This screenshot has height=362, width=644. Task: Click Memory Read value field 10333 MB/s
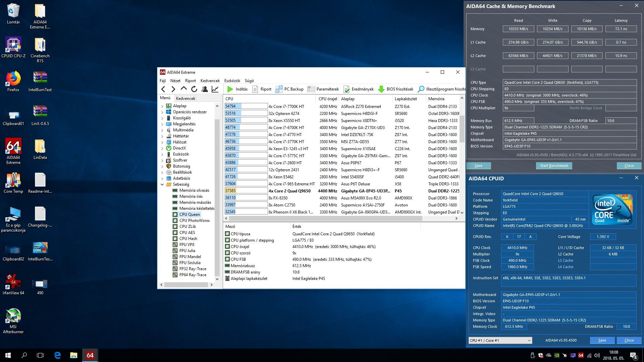coord(518,29)
